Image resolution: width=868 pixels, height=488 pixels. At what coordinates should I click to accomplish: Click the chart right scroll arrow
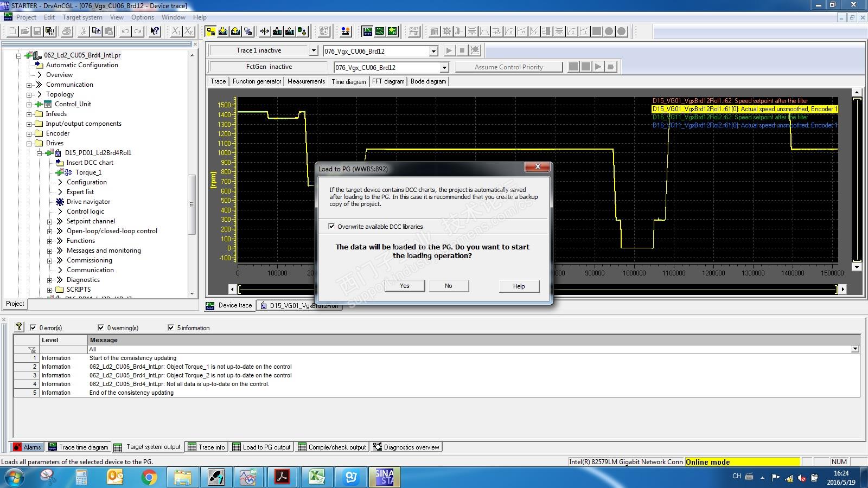[x=843, y=289]
